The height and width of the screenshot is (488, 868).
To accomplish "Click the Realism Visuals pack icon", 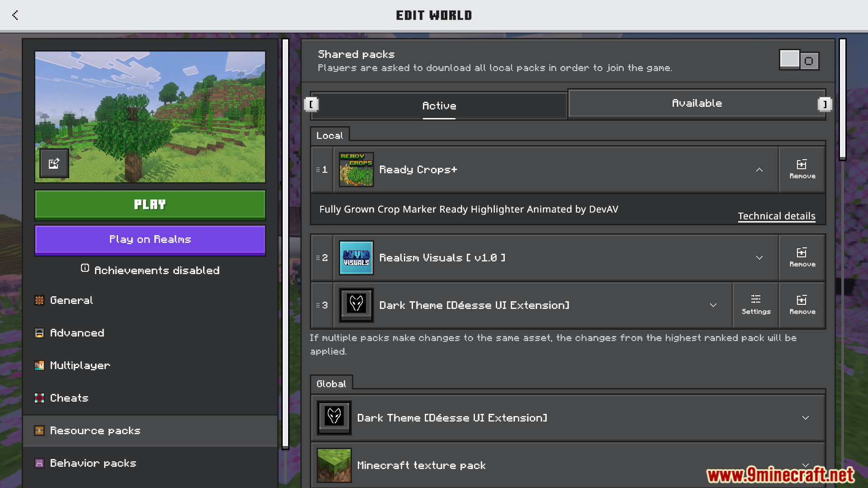I will 356,258.
